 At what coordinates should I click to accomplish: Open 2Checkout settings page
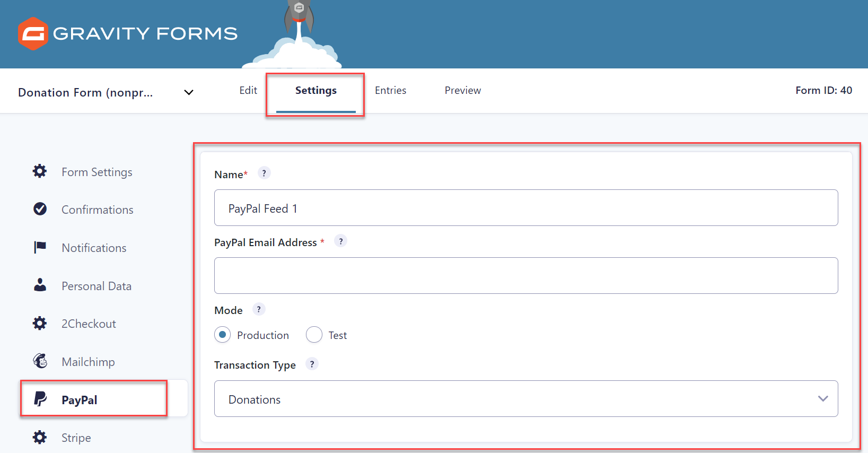89,324
